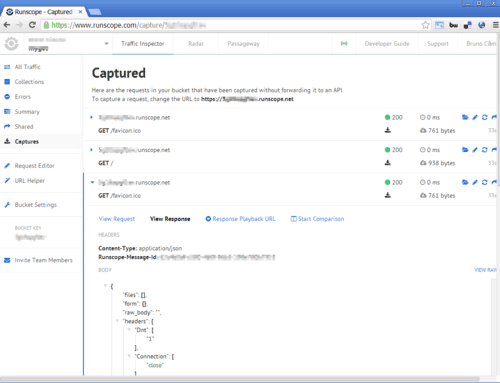Click VIEW RAW link for body

pos(485,270)
